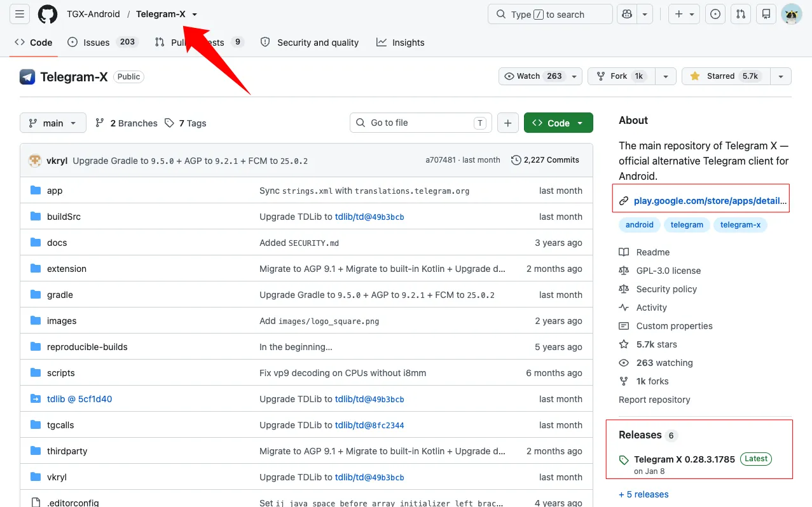Click '+ 5 releases' link
The image size is (812, 507).
(x=643, y=494)
